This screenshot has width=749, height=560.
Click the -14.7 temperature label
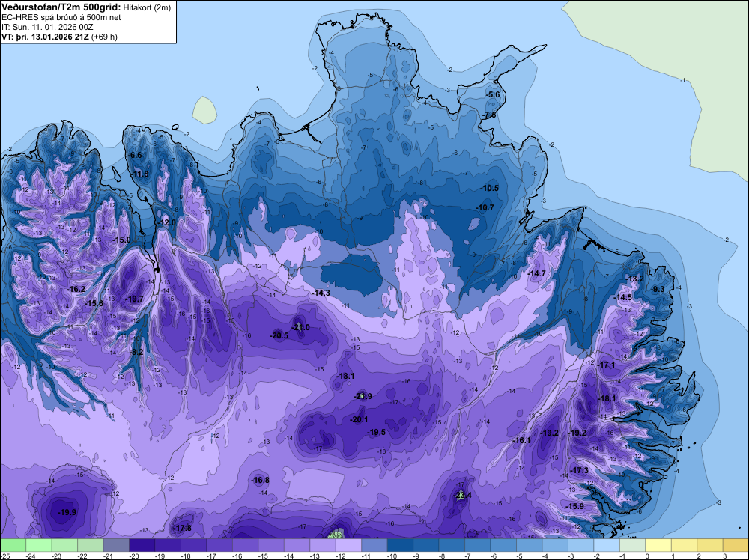(x=536, y=273)
